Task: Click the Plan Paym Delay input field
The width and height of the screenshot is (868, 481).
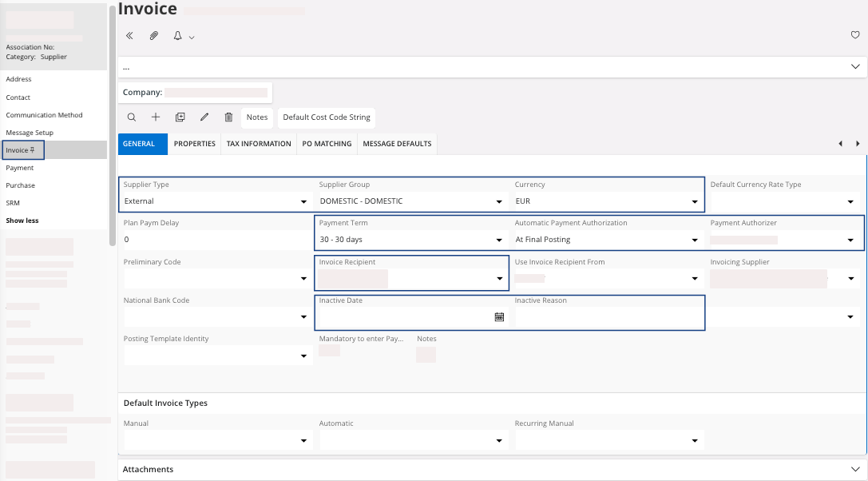Action: pos(214,240)
